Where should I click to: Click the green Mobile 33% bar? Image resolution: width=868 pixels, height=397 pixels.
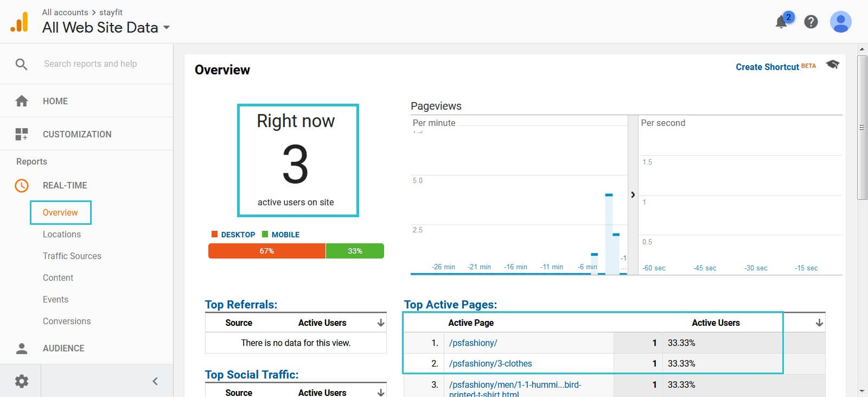click(x=355, y=251)
